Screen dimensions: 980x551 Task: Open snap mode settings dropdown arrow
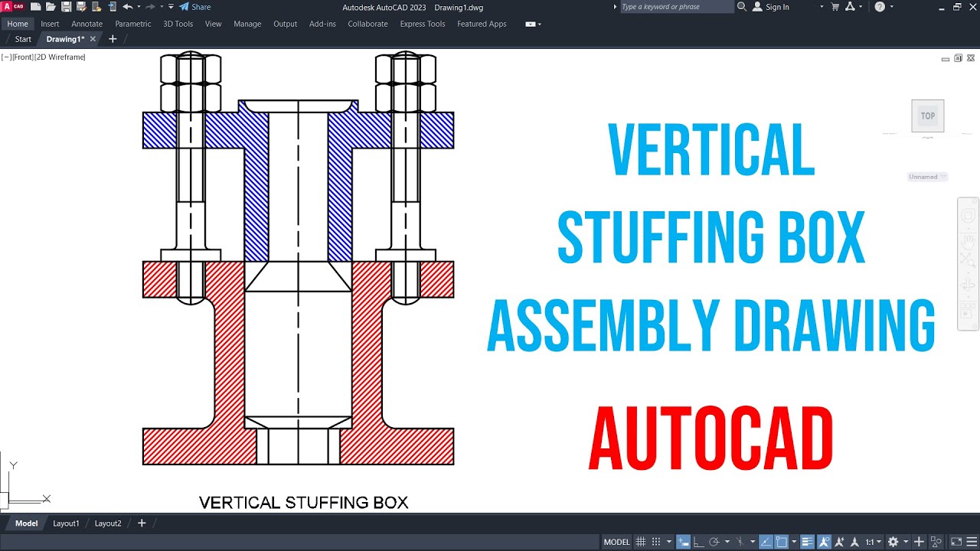(669, 542)
